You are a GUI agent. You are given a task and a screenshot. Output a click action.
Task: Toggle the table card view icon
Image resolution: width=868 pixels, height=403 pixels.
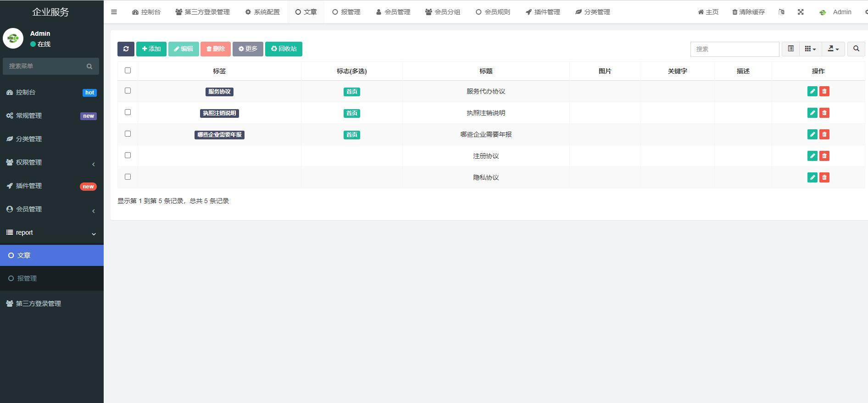[790, 49]
